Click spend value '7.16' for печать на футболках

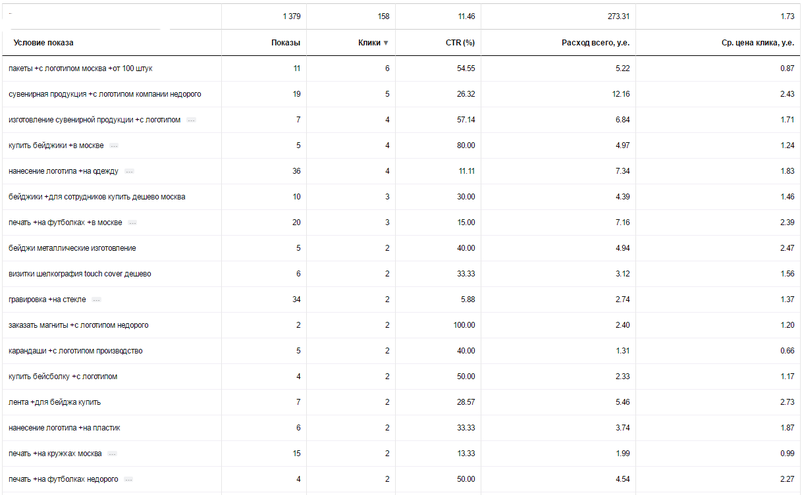click(622, 222)
